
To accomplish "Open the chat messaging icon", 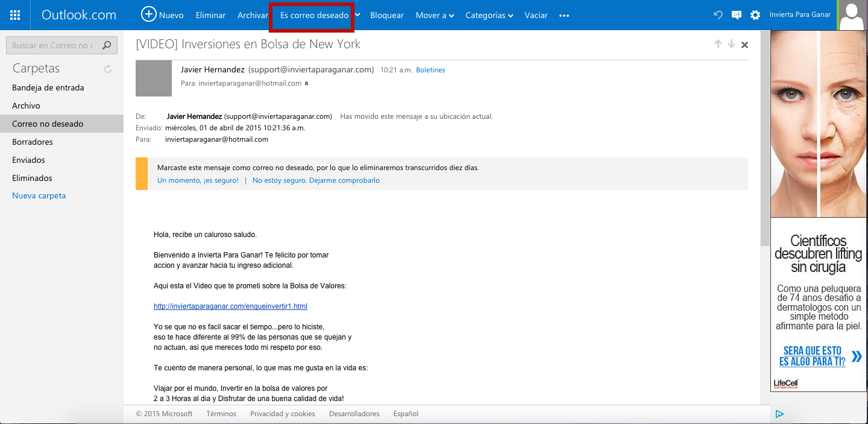I will click(736, 15).
